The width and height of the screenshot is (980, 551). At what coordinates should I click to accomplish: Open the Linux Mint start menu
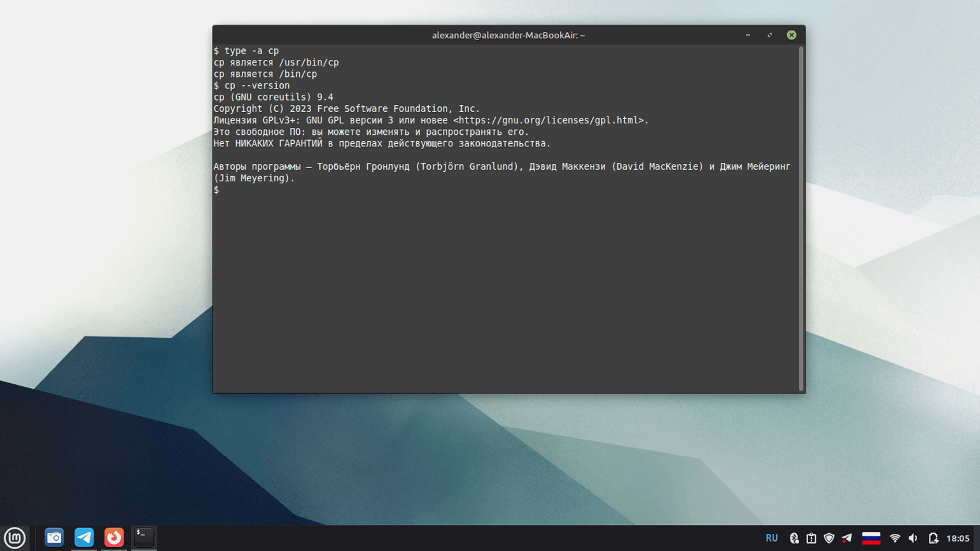click(15, 538)
